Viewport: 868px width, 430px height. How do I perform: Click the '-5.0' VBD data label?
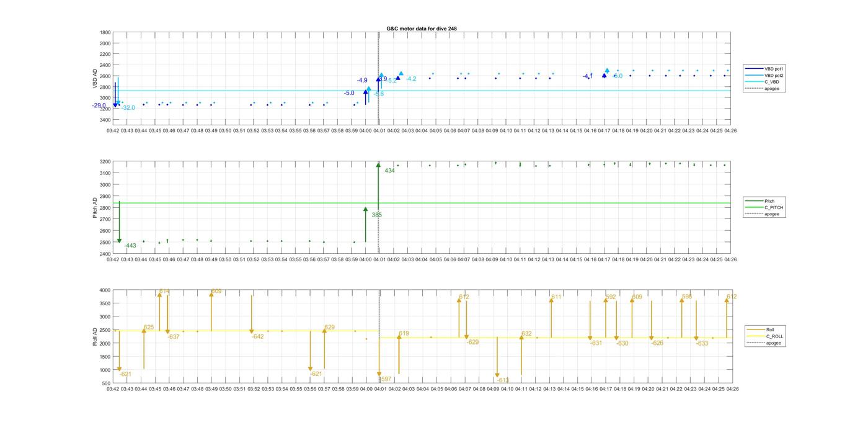pyautogui.click(x=350, y=93)
